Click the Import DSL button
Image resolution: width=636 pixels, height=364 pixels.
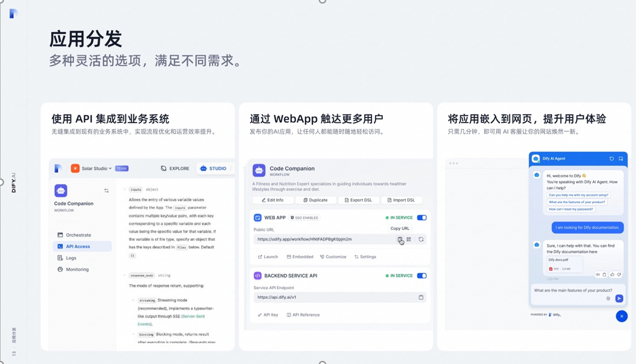tap(402, 200)
